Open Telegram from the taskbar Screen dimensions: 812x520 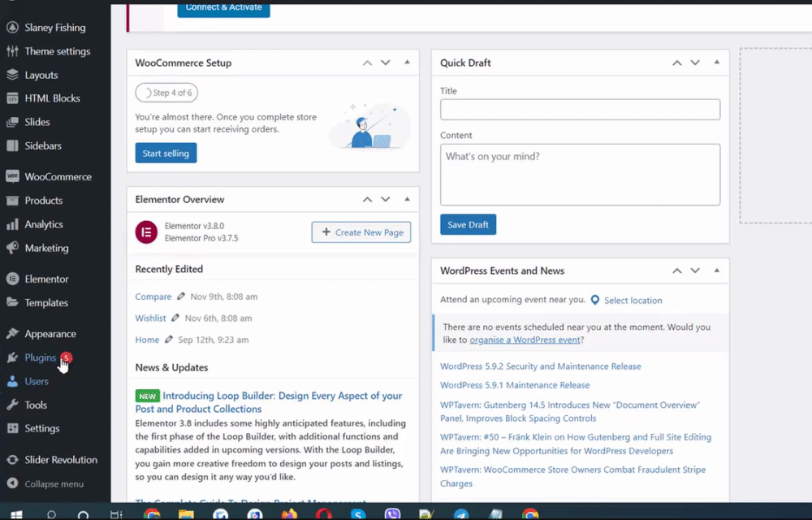point(461,514)
